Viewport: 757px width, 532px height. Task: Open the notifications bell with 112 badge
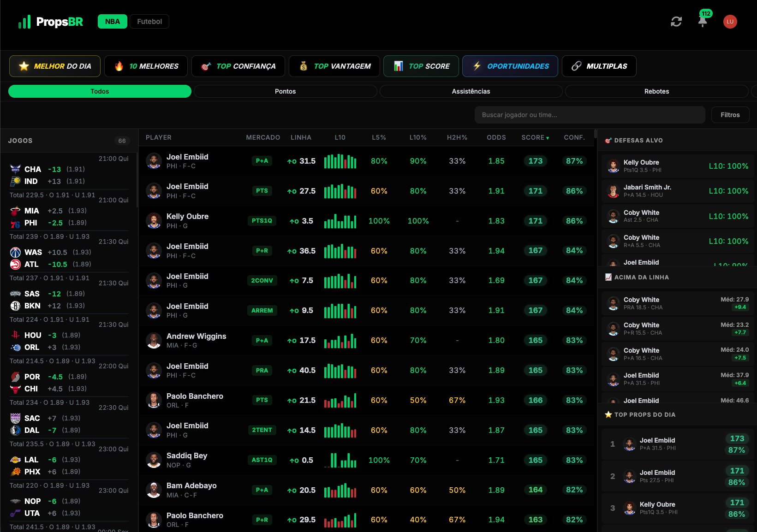click(703, 21)
